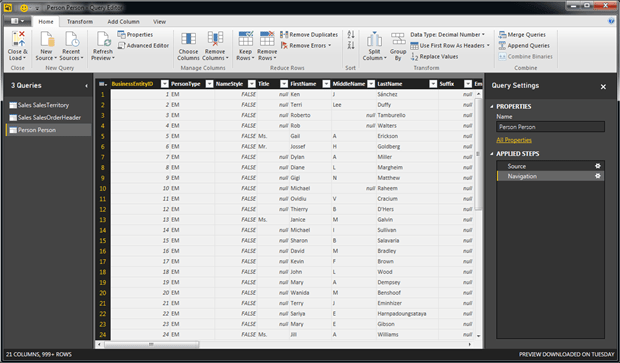
Task: Open the LastName column filter dropdown
Action: click(433, 84)
